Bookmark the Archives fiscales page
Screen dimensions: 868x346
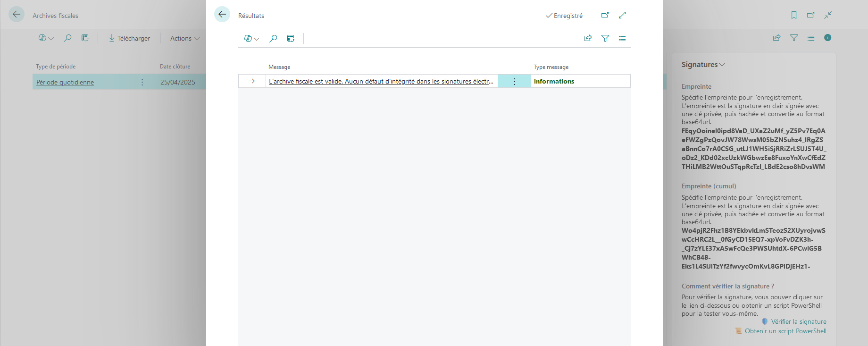[x=794, y=15]
